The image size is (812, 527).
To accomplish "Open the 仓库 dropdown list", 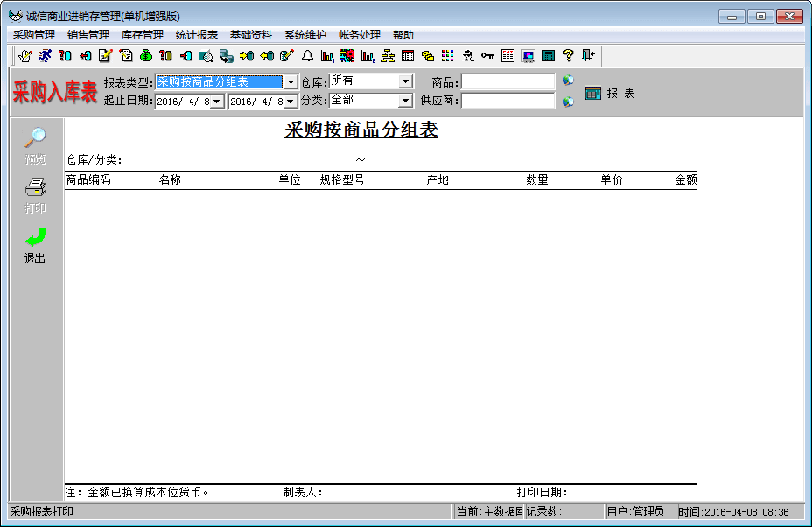I will pos(405,82).
